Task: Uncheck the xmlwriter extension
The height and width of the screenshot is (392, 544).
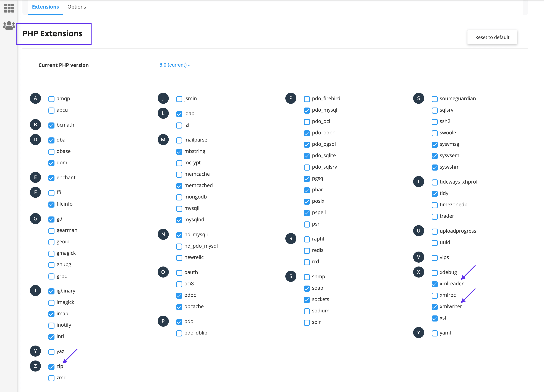Action: click(434, 307)
